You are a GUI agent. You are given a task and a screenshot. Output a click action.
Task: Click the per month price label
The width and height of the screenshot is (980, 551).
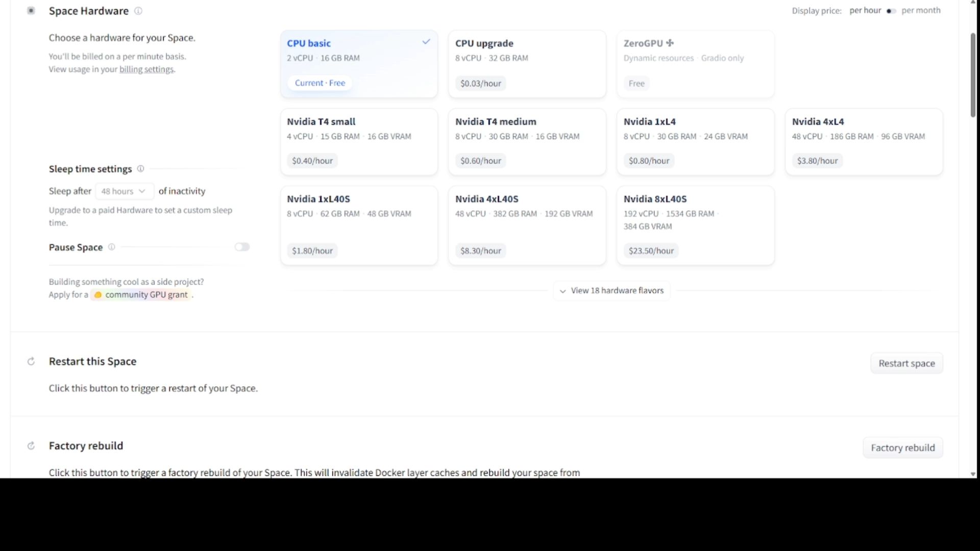pos(921,11)
